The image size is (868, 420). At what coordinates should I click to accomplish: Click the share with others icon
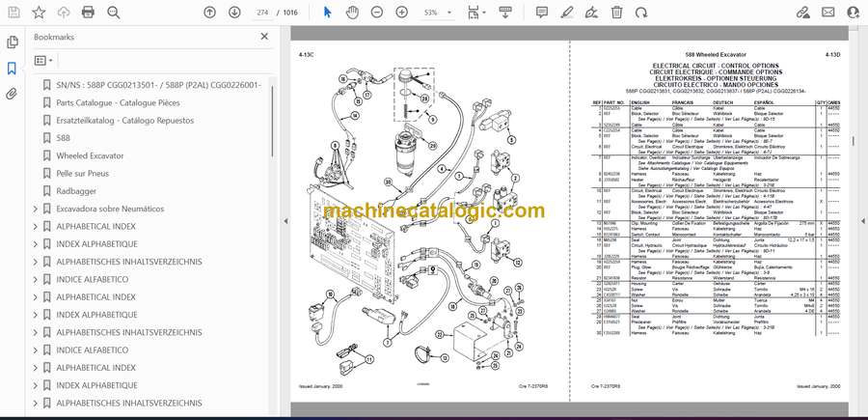pyautogui.click(x=854, y=13)
